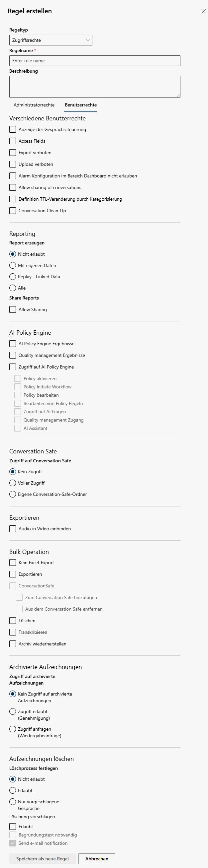Select Voller Zugriff for Conversation Safe
This screenshot has width=208, height=868.
tap(13, 483)
